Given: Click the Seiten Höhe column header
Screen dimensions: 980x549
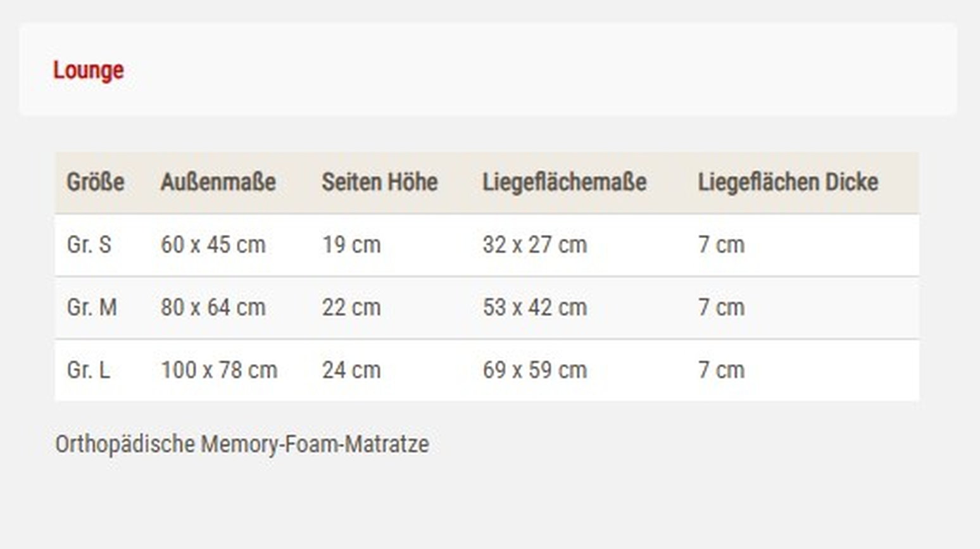Looking at the screenshot, I should pos(380,182).
